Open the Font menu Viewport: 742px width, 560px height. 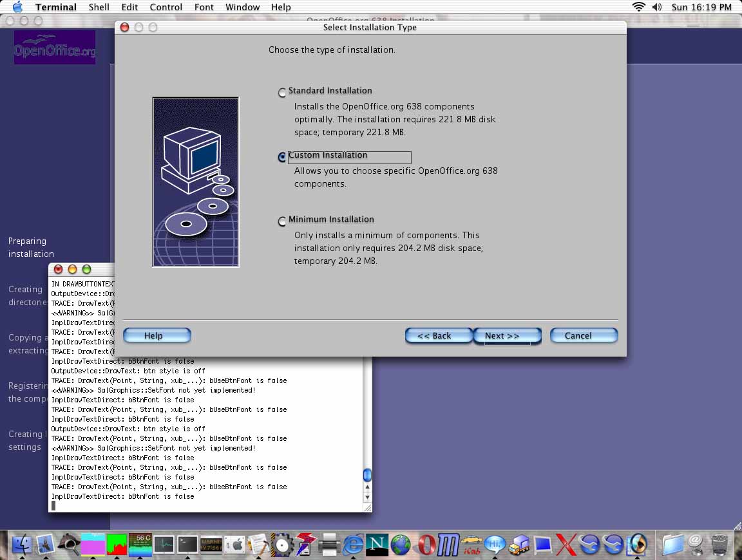point(204,7)
